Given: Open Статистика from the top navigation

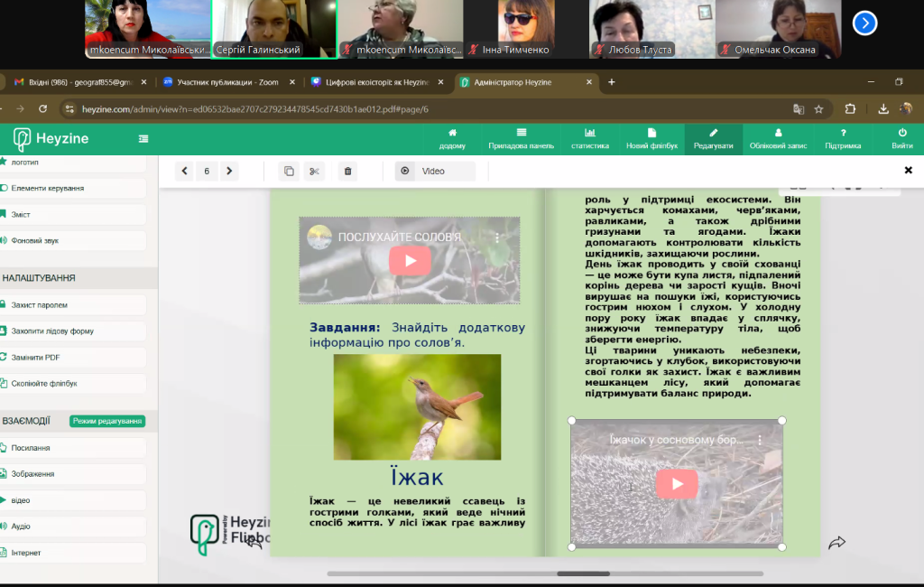Looking at the screenshot, I should pos(589,138).
